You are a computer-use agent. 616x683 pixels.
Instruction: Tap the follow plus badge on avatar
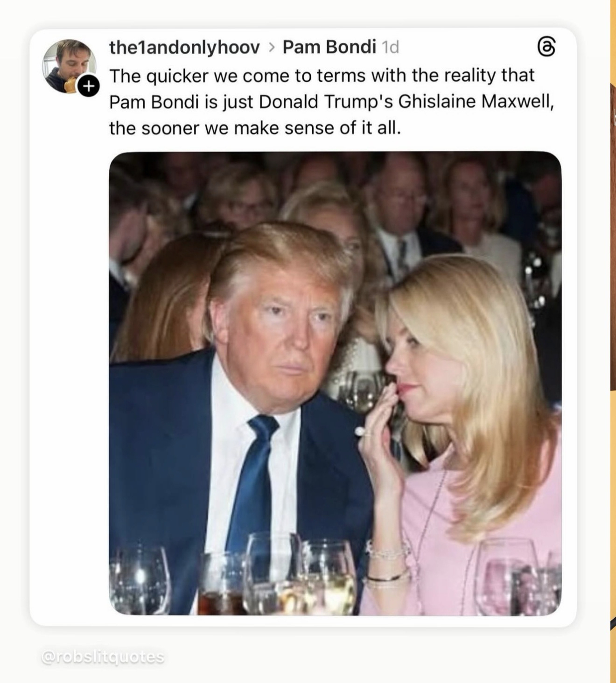tap(89, 86)
